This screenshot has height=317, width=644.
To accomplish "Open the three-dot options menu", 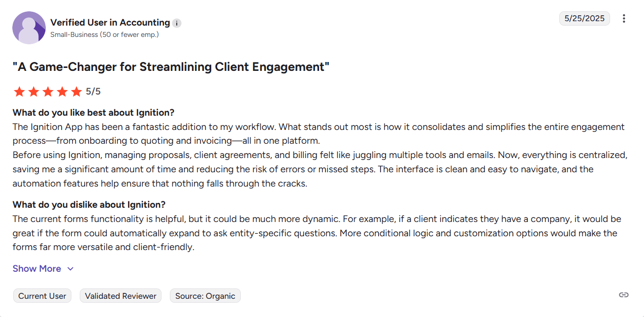I will click(x=624, y=19).
